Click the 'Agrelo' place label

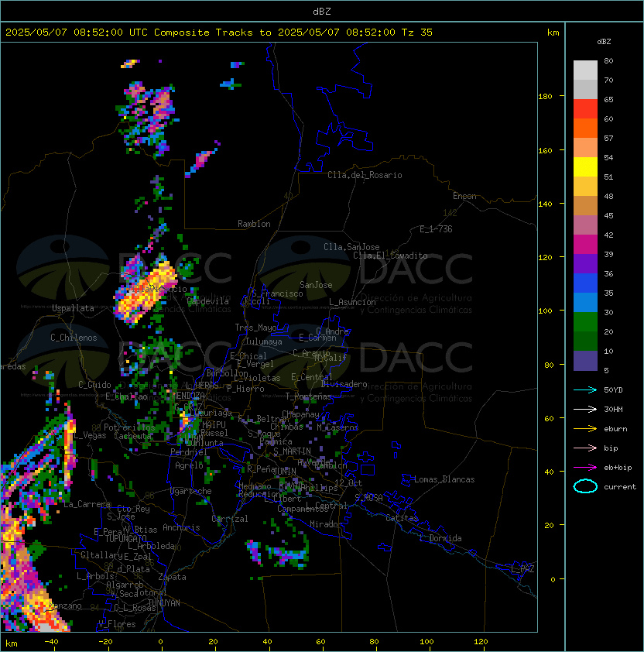189,465
